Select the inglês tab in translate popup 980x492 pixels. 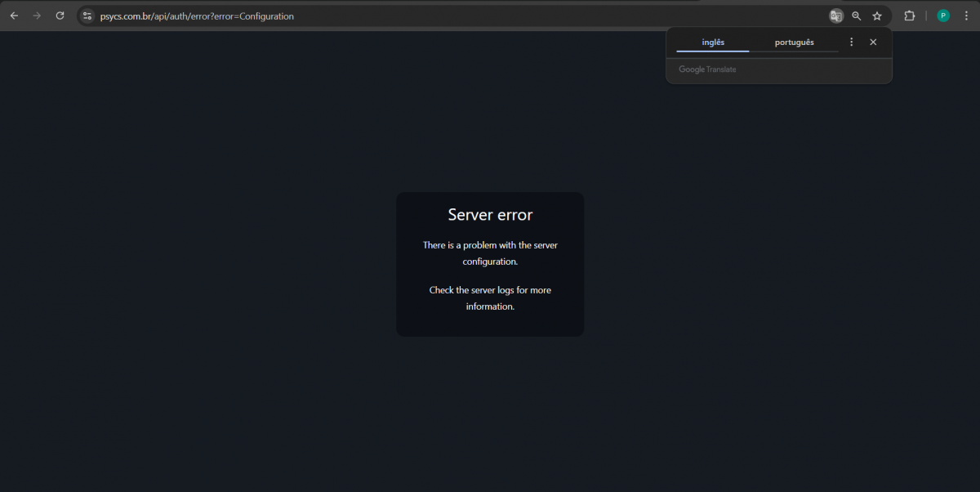(713, 42)
